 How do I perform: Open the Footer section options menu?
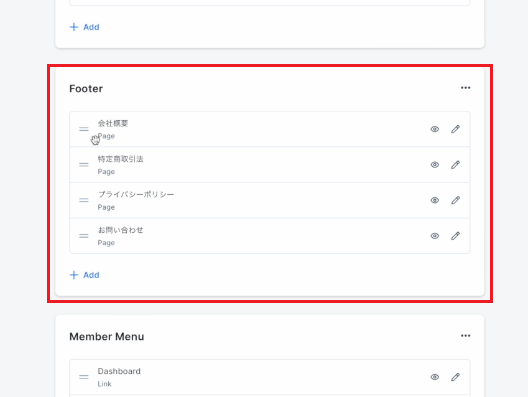[465, 88]
